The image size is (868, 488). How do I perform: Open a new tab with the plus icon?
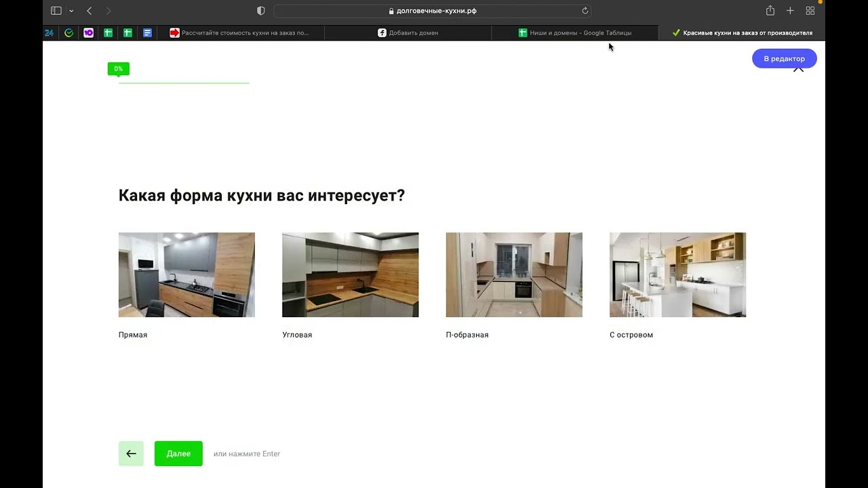790,11
